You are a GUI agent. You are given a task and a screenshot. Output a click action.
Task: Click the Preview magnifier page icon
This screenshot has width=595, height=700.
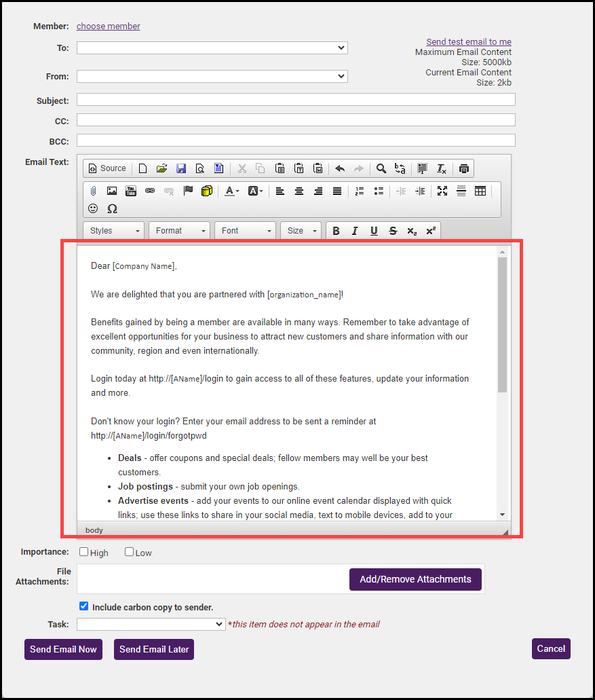pos(200,168)
